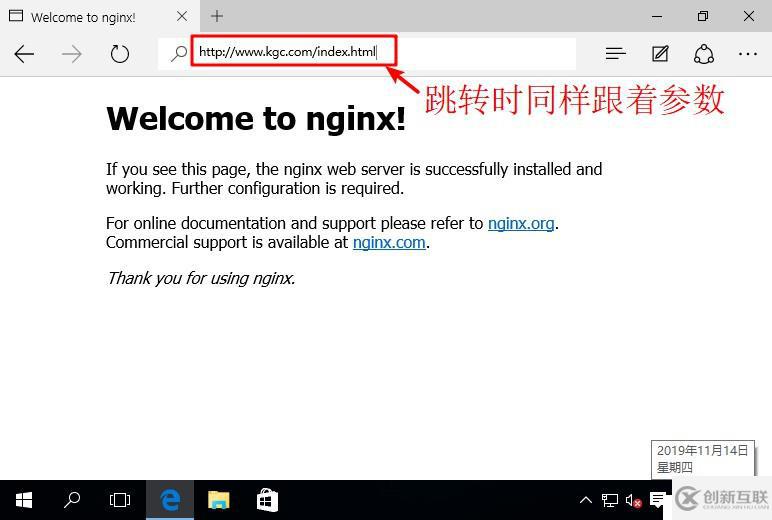Follow the nginx.com link
Screen dimensions: 772x520
tap(389, 242)
